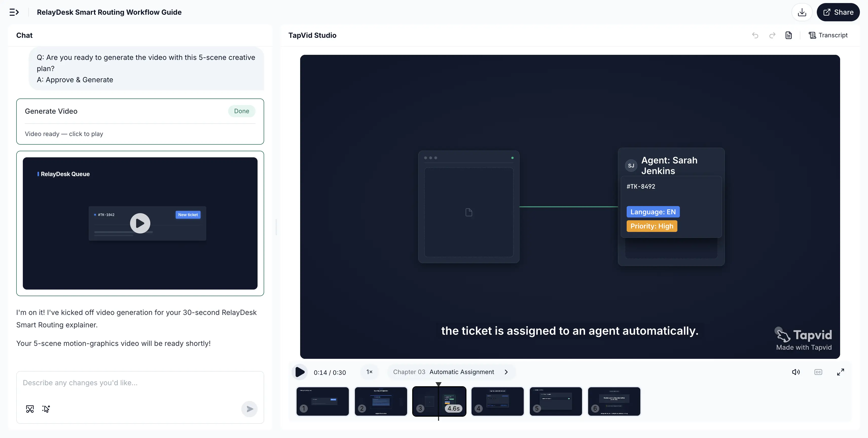Click the Generate Video card heading
This screenshot has width=868, height=438.
[51, 111]
